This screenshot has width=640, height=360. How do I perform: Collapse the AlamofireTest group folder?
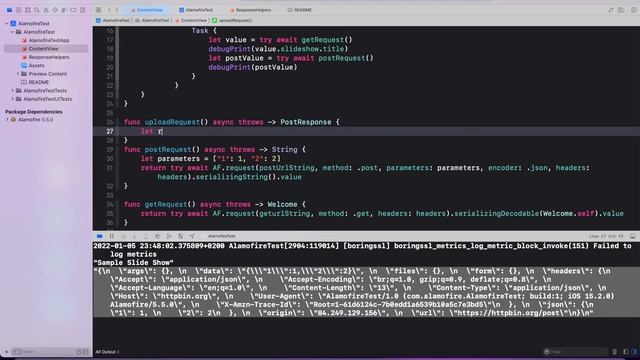click(12, 32)
